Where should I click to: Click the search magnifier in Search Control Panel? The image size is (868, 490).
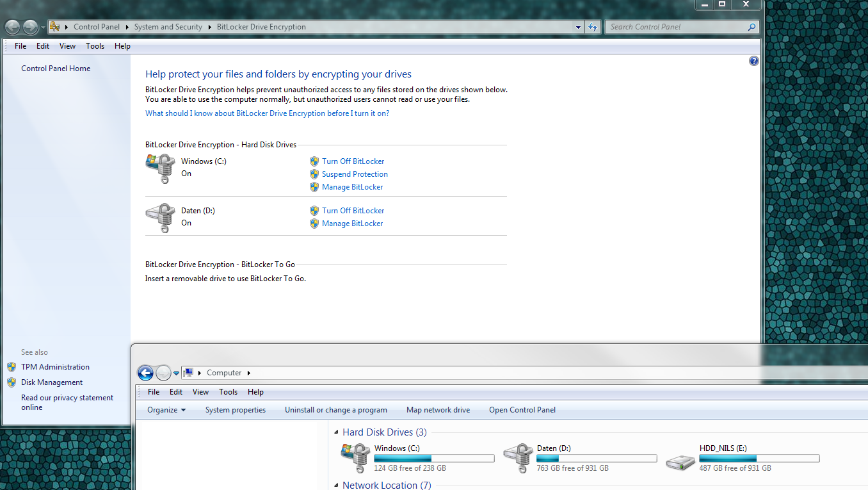point(751,27)
